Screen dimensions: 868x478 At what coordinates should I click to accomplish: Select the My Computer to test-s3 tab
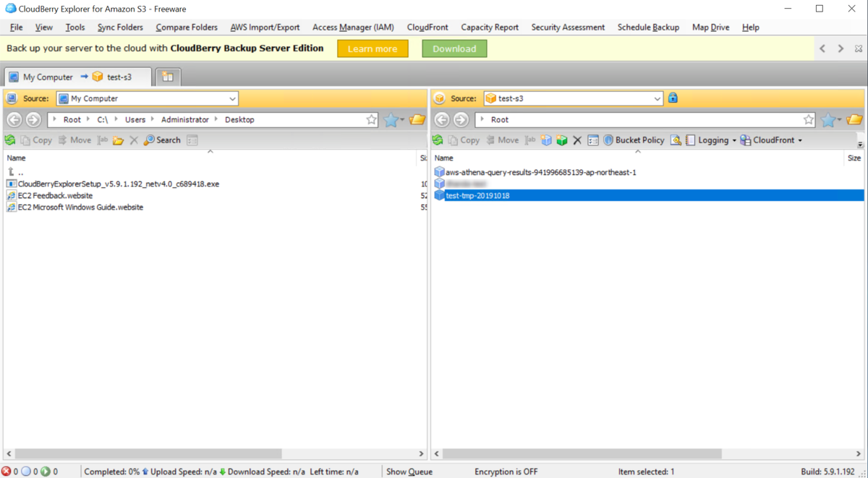(x=77, y=77)
